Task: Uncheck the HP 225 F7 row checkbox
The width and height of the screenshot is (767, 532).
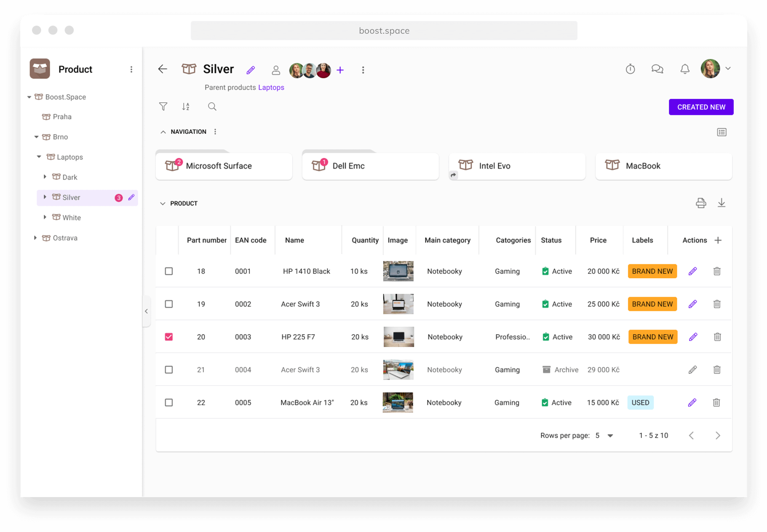Action: pyautogui.click(x=168, y=337)
